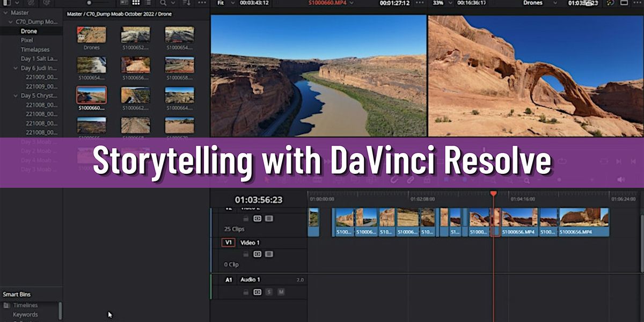The height and width of the screenshot is (322, 644).
Task: Select the S1000658 clip thumbnail
Action: click(x=179, y=65)
